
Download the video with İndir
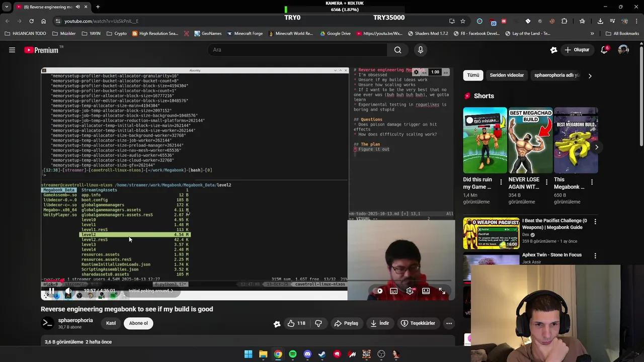[x=379, y=323]
